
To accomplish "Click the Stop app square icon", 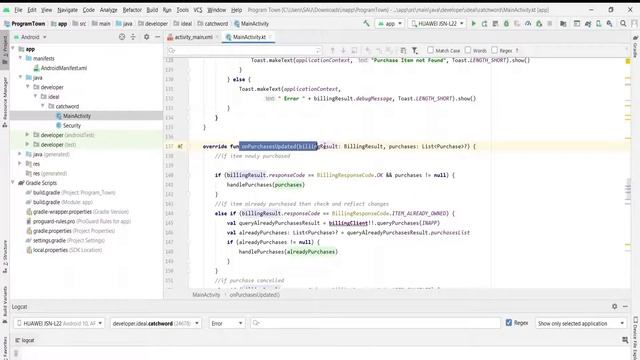I will pos(550,24).
